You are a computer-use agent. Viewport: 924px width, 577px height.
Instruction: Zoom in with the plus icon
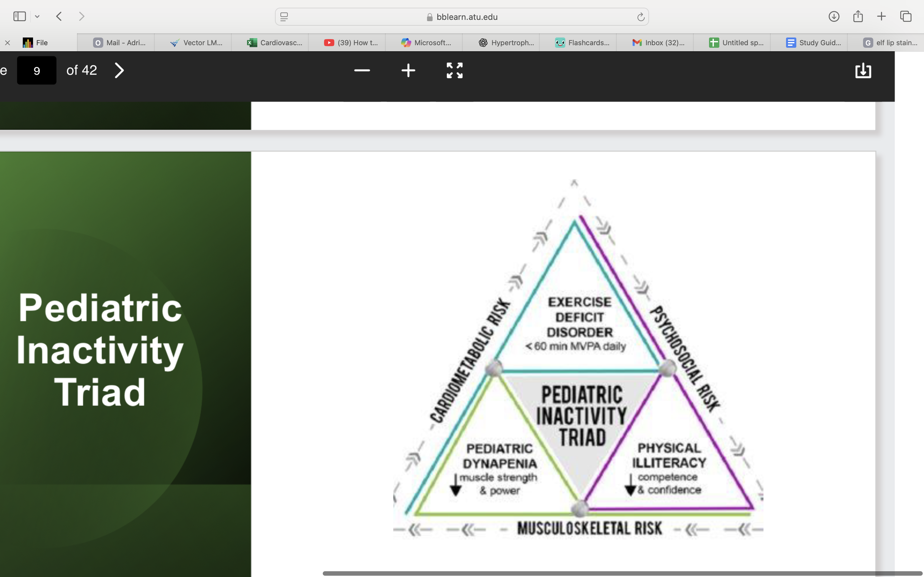(x=408, y=71)
